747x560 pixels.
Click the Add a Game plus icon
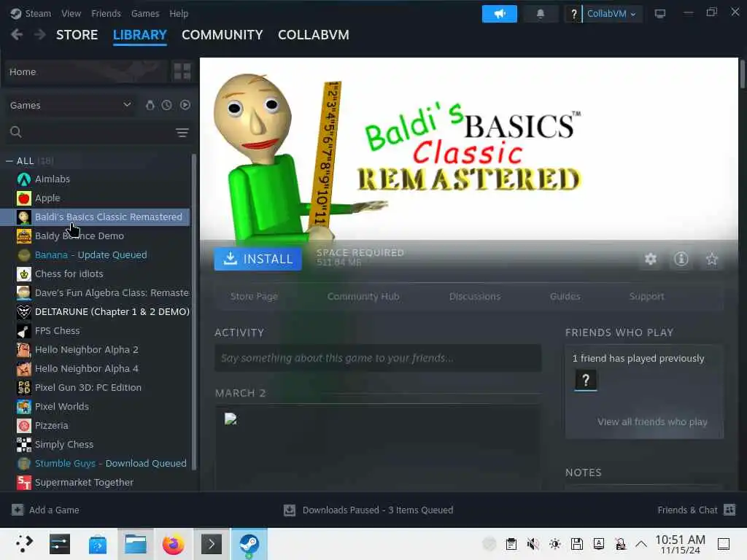[18, 510]
